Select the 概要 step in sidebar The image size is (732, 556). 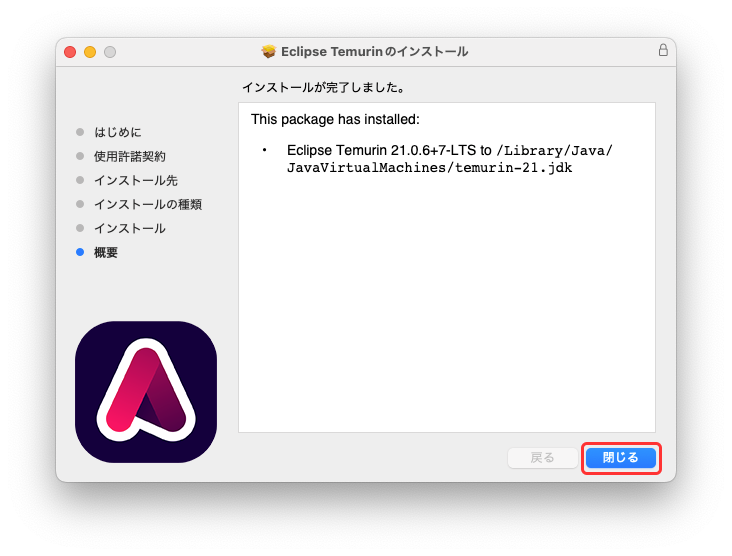106,253
